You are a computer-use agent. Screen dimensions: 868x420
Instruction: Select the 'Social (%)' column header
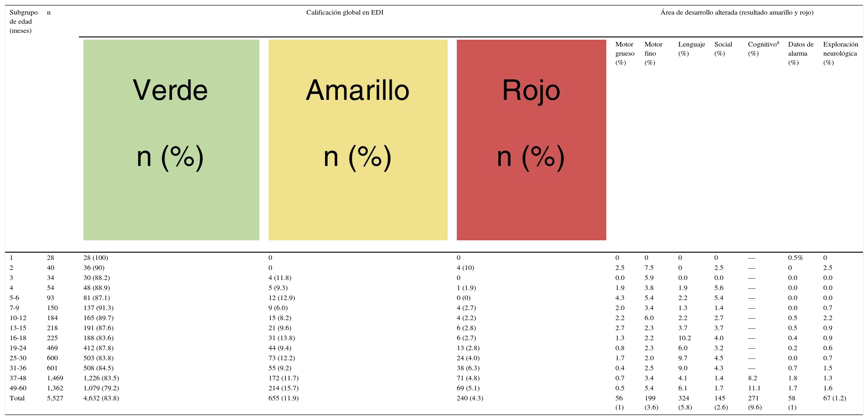[723, 49]
